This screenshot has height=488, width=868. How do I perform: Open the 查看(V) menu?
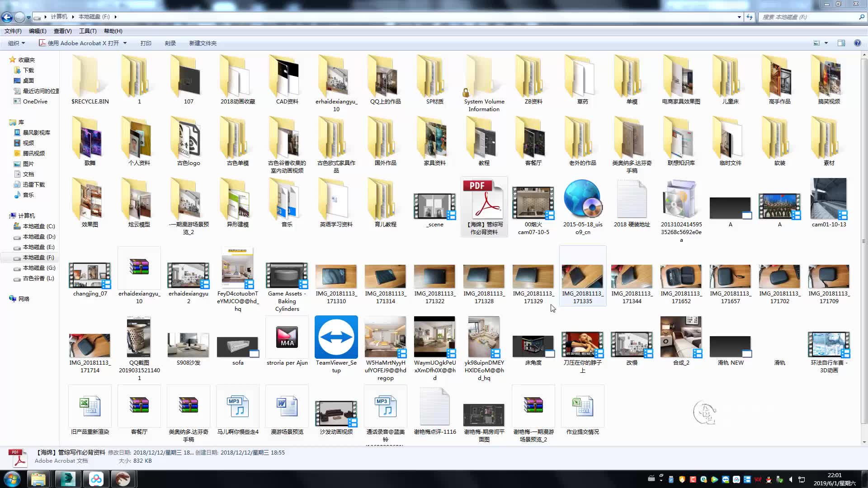click(62, 31)
